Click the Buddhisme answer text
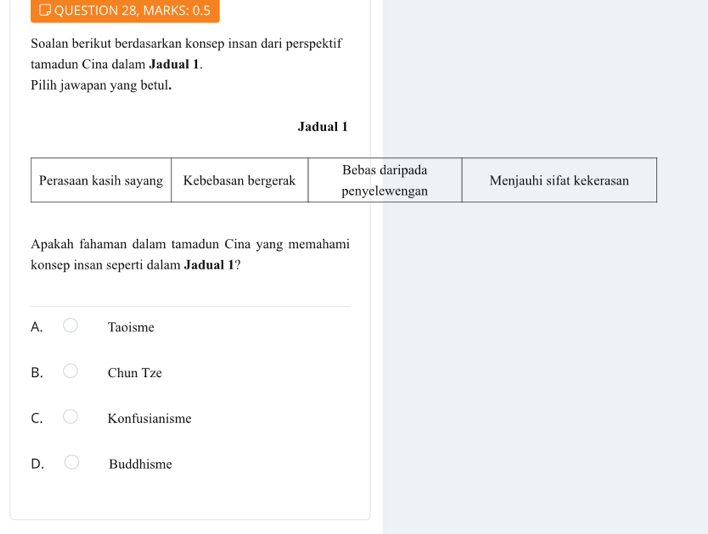The image size is (708, 534). click(140, 464)
